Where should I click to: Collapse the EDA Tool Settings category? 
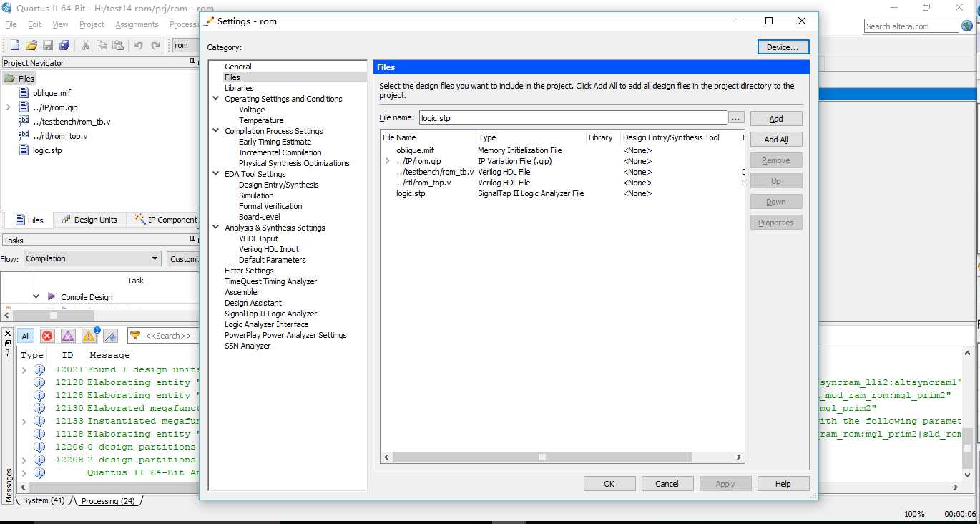216,174
